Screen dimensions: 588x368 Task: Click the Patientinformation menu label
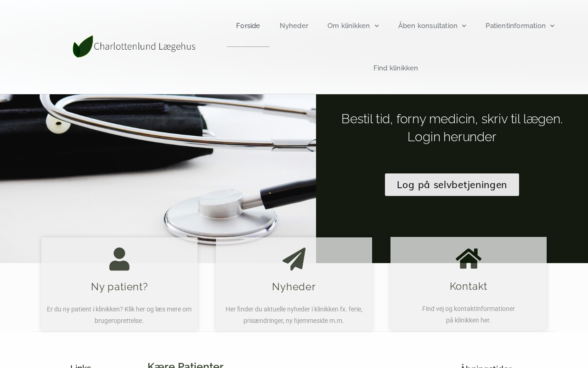pyautogui.click(x=515, y=26)
